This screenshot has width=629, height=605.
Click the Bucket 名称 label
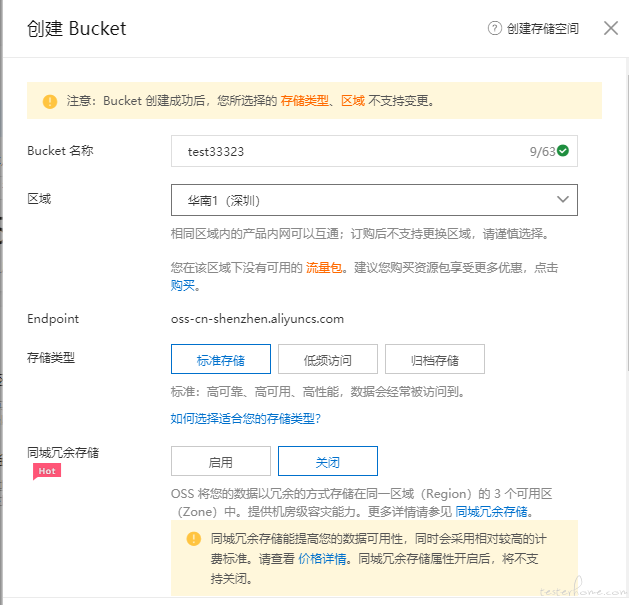[60, 150]
